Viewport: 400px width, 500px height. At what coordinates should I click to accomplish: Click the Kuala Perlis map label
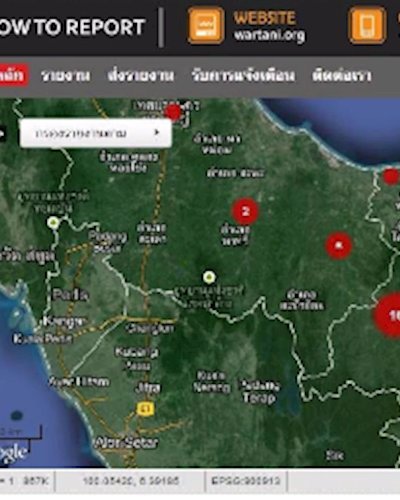pos(42,339)
